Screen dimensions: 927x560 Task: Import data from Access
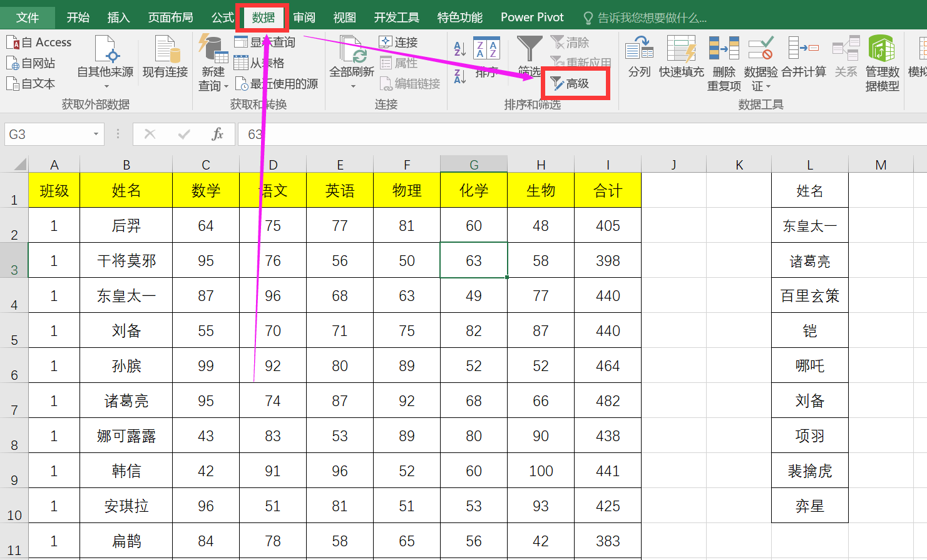click(x=39, y=43)
